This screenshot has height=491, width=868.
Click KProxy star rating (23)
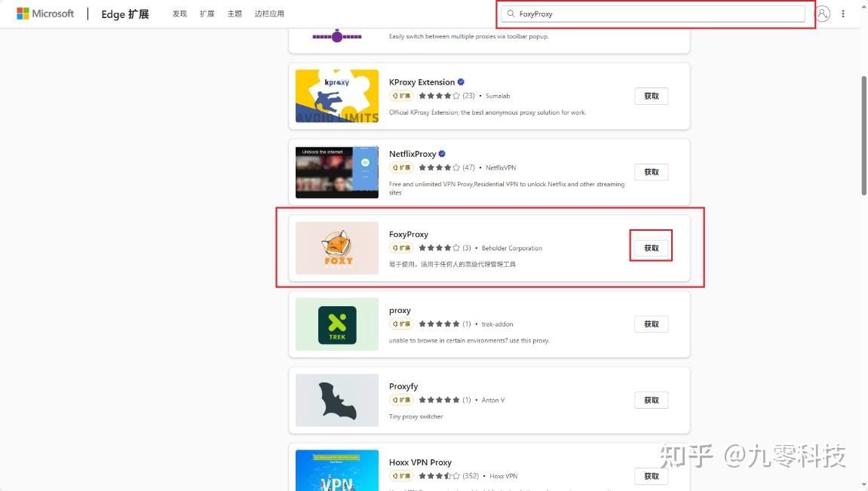(x=446, y=96)
